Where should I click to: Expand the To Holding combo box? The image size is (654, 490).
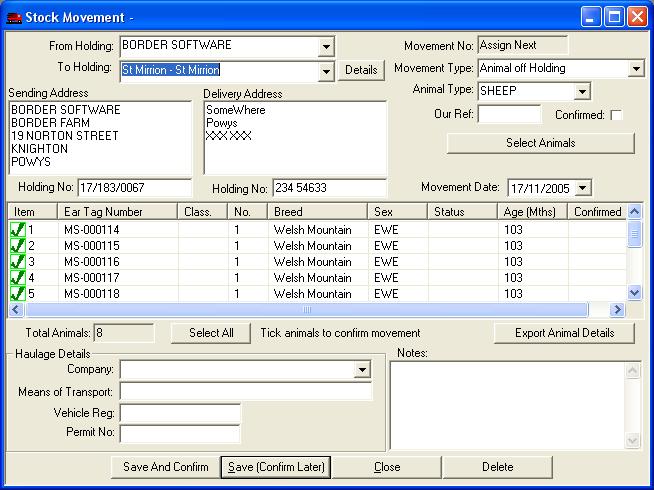326,71
